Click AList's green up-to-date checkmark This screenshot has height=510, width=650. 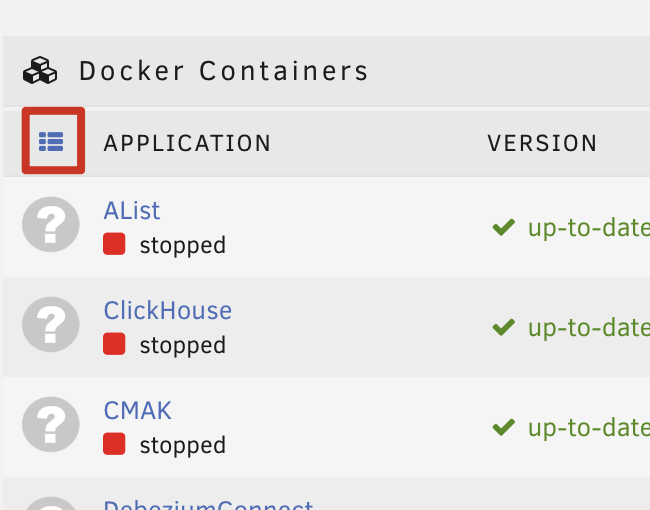point(504,227)
